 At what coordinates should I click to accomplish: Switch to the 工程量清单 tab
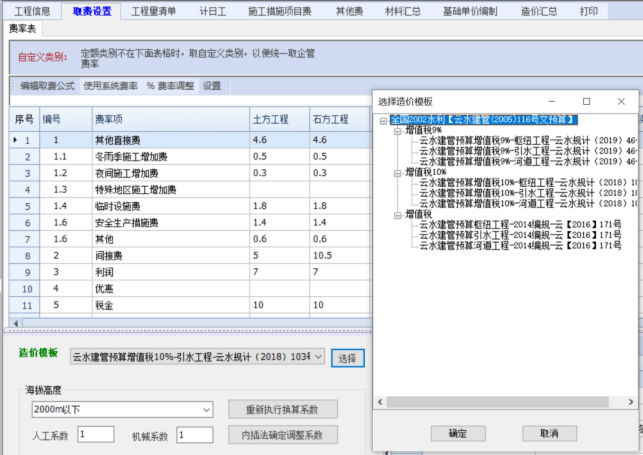pos(154,11)
